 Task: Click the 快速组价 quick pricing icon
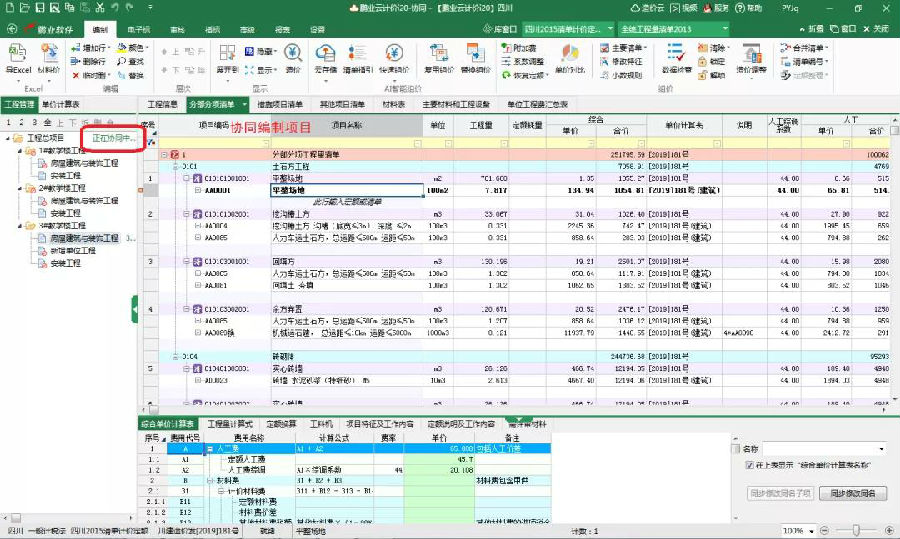click(394, 54)
